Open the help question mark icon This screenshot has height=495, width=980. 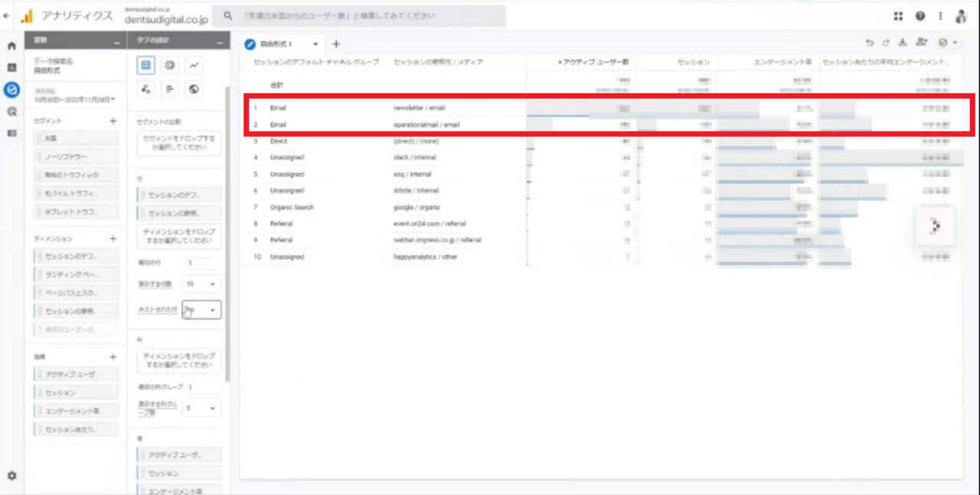[920, 16]
